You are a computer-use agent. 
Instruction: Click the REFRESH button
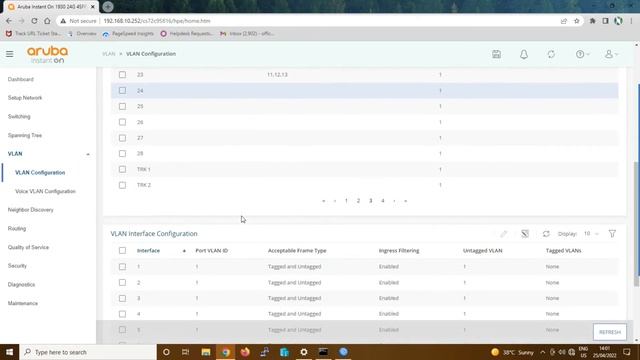click(x=610, y=332)
